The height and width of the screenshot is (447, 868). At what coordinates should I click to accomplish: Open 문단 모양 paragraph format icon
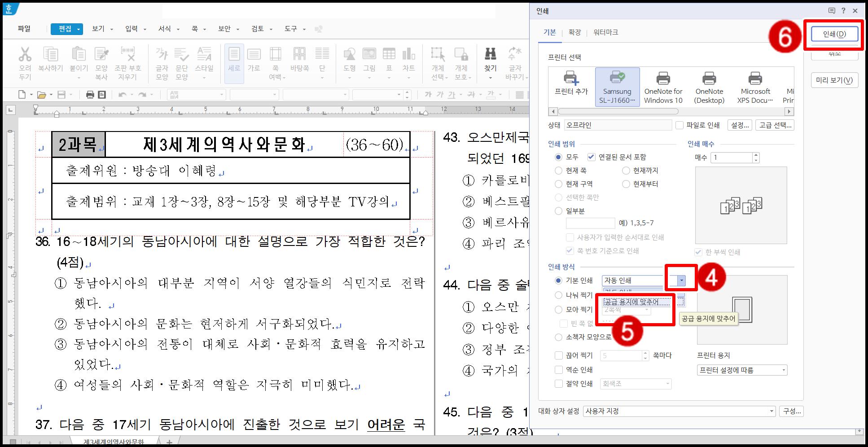tap(182, 54)
